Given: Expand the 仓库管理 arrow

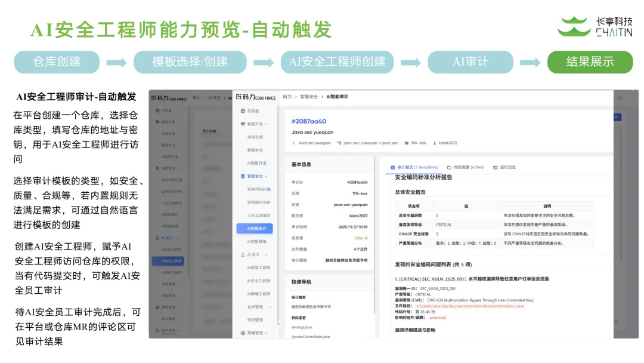Looking at the screenshot, I should tap(270, 307).
